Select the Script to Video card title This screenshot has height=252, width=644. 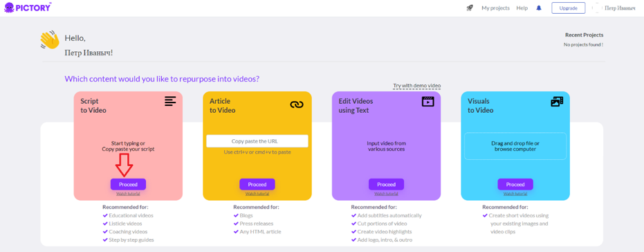point(93,106)
